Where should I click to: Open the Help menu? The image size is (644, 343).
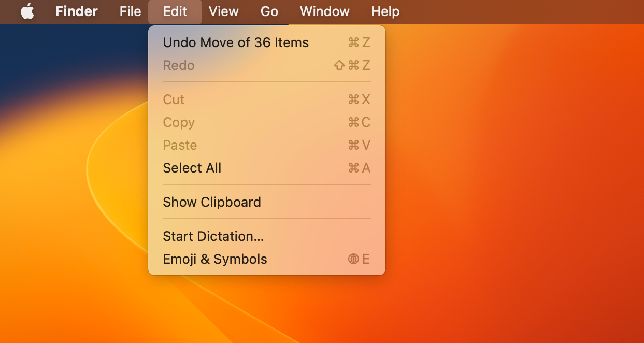pos(385,11)
